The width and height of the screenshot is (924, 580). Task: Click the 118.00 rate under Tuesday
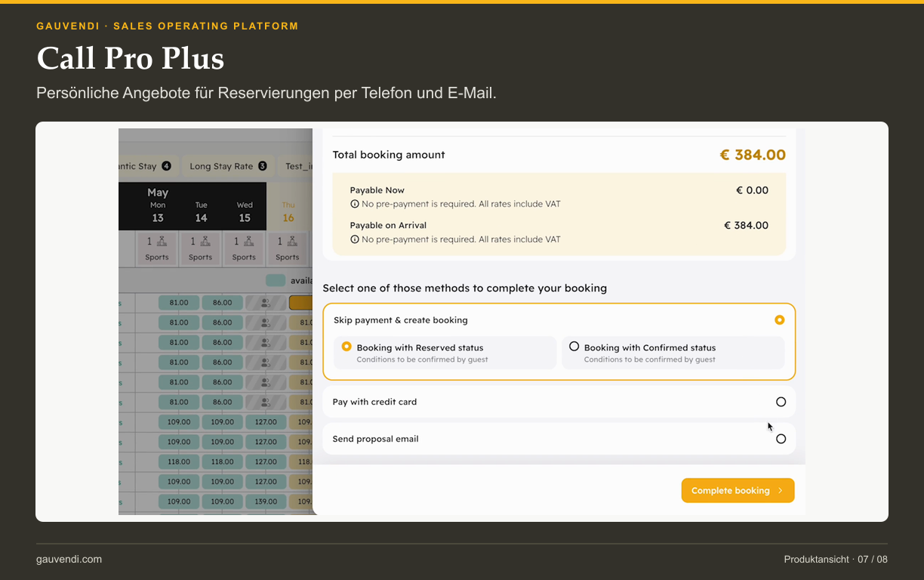pos(223,461)
